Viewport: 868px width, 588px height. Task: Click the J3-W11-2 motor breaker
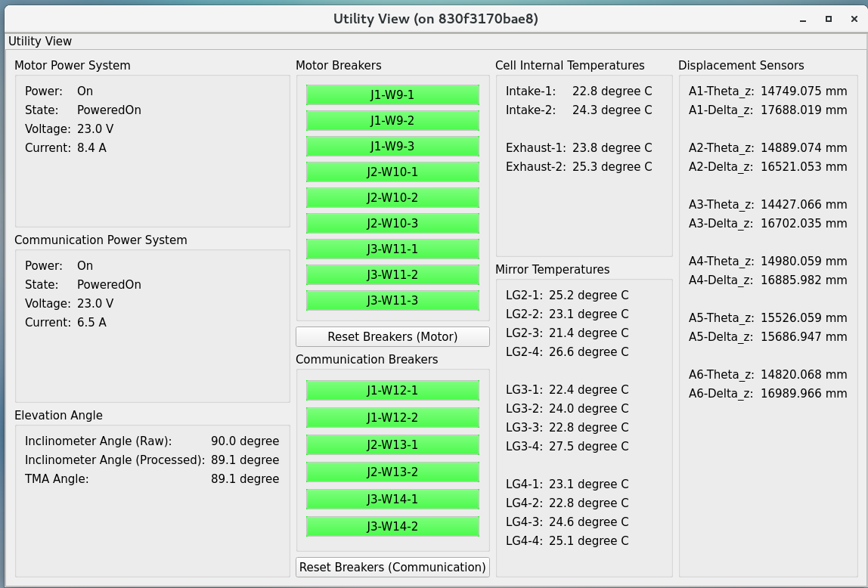pyautogui.click(x=392, y=275)
